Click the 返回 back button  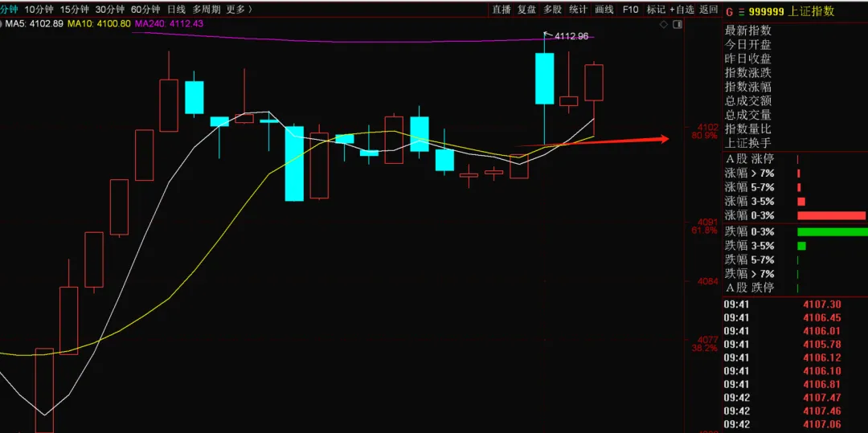tap(708, 10)
